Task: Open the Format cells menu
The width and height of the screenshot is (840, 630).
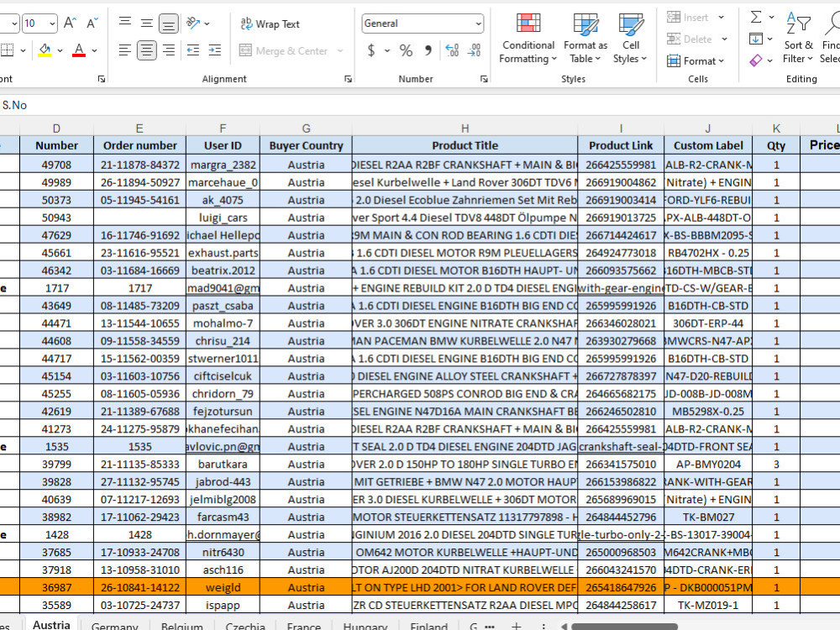Action: point(696,61)
